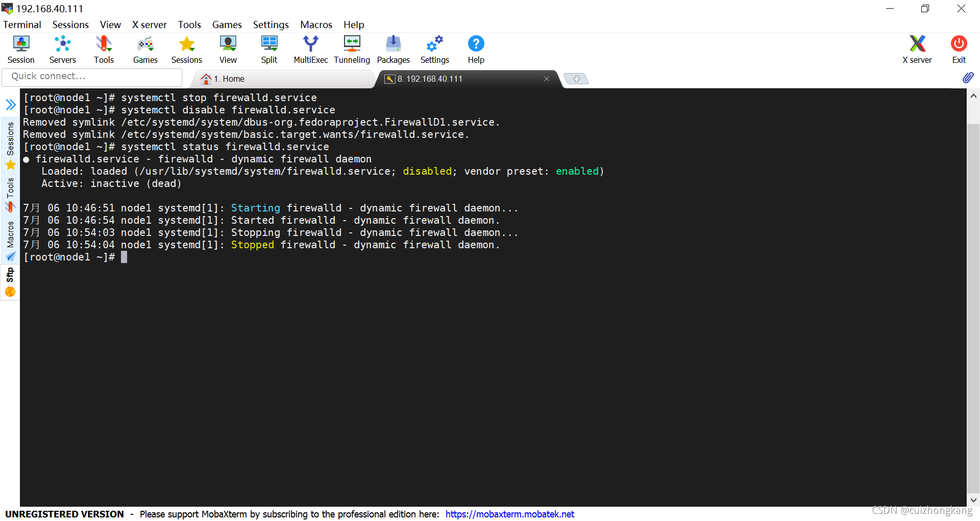Select the Split terminal icon
980x521 pixels.
tap(269, 50)
